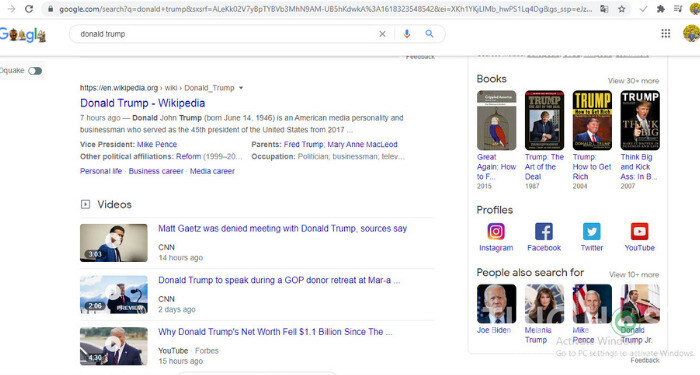Bookmark this page with the star icon

(x=621, y=9)
